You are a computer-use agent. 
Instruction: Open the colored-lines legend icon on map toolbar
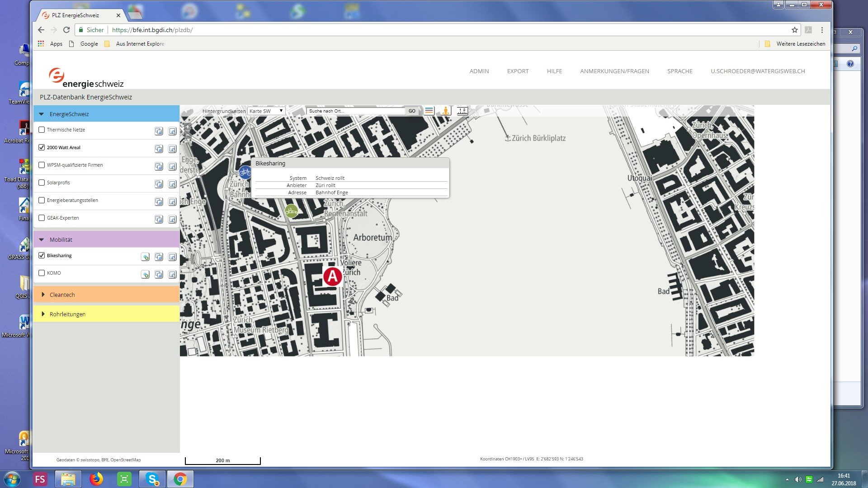point(429,111)
